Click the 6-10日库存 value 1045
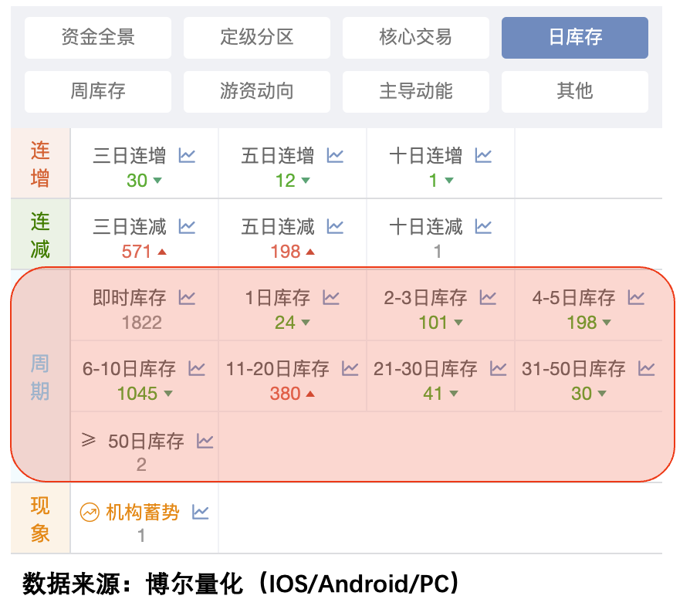Viewport: 690px width, 616px height. click(137, 394)
